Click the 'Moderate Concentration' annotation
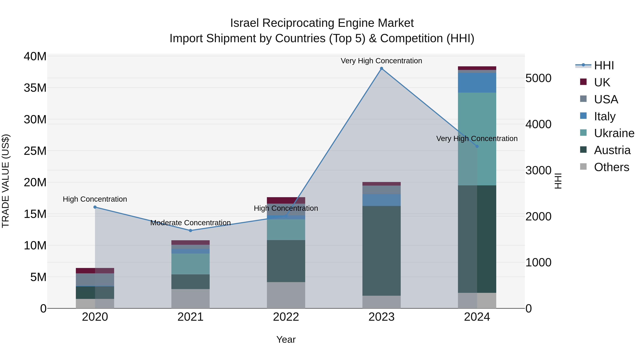Screen dimensions: 644x362 pos(191,223)
